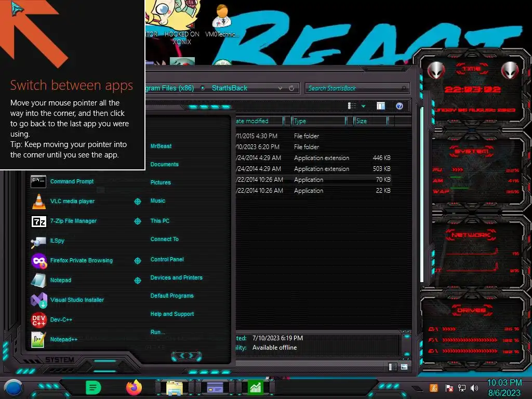Open Devices and Printers

tap(177, 277)
